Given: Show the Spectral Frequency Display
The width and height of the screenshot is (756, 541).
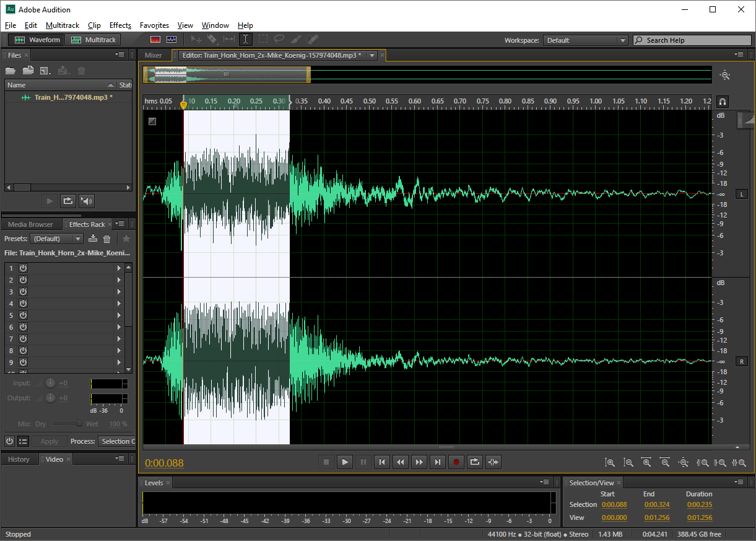Looking at the screenshot, I should click(x=155, y=39).
